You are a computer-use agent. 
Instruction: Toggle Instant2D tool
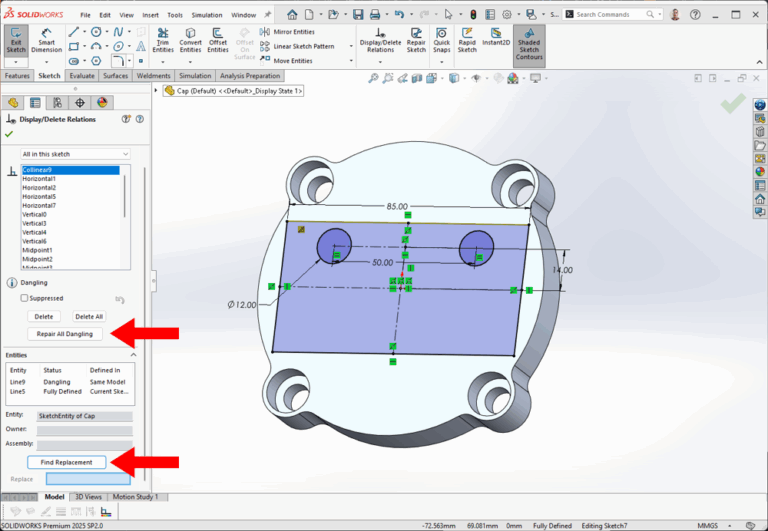[496, 37]
